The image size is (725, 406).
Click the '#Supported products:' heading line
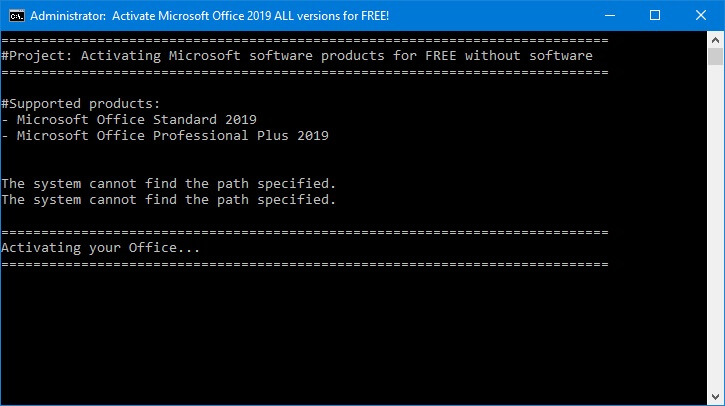(81, 103)
